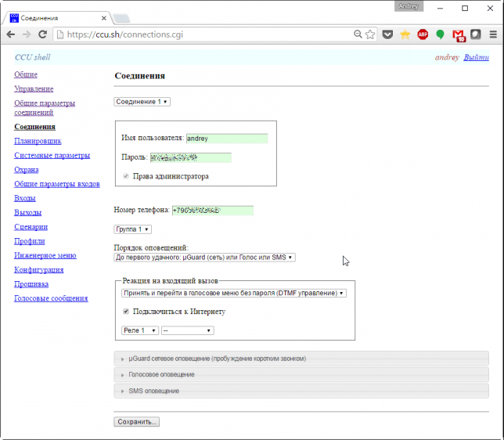Open Планировщик in the sidebar
This screenshot has width=504, height=440.
[38, 141]
